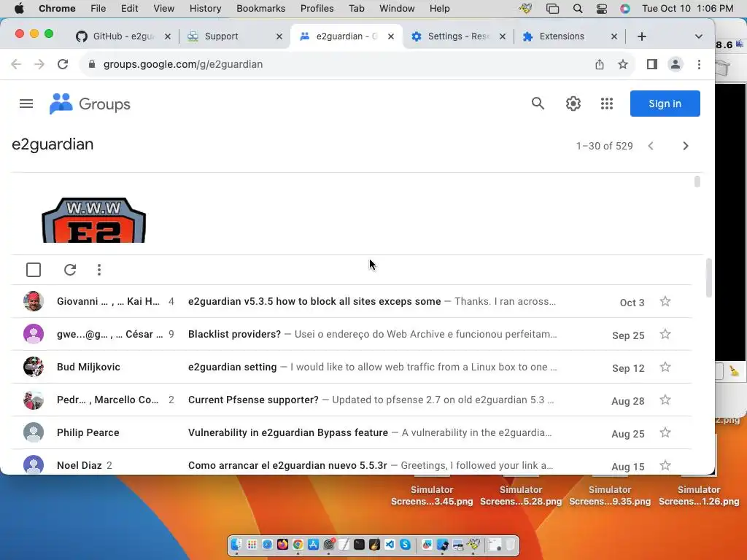This screenshot has width=747, height=560.
Task: Star the 'Como arrancar el e2guardian' thread
Action: (x=665, y=465)
